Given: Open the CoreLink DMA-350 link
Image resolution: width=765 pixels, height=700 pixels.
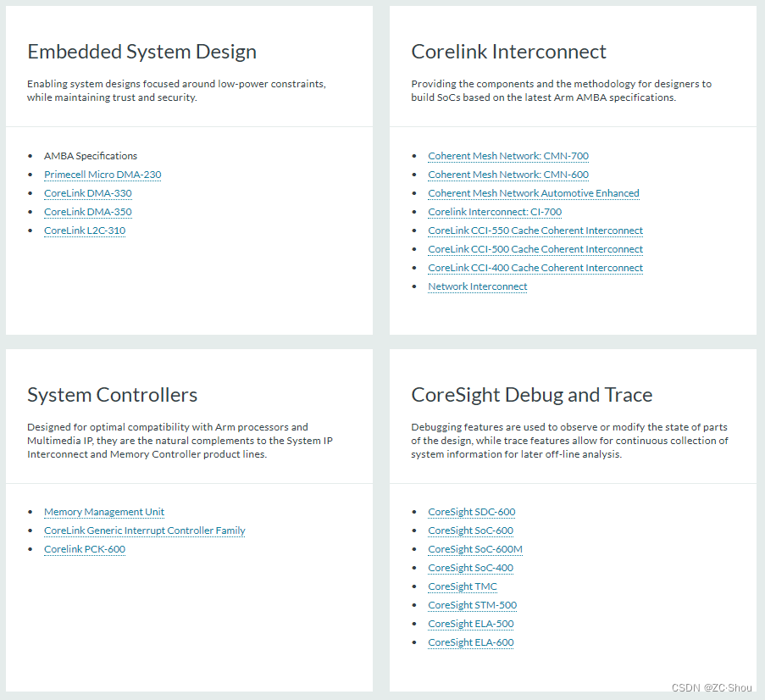Looking at the screenshot, I should [x=88, y=212].
